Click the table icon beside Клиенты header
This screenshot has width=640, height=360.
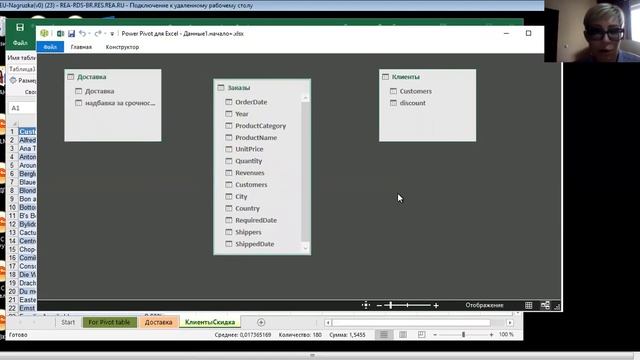(385, 77)
